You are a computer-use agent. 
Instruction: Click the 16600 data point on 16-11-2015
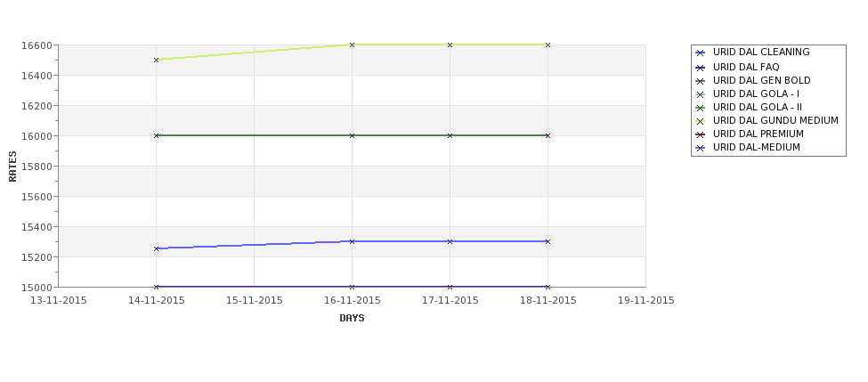coord(352,45)
